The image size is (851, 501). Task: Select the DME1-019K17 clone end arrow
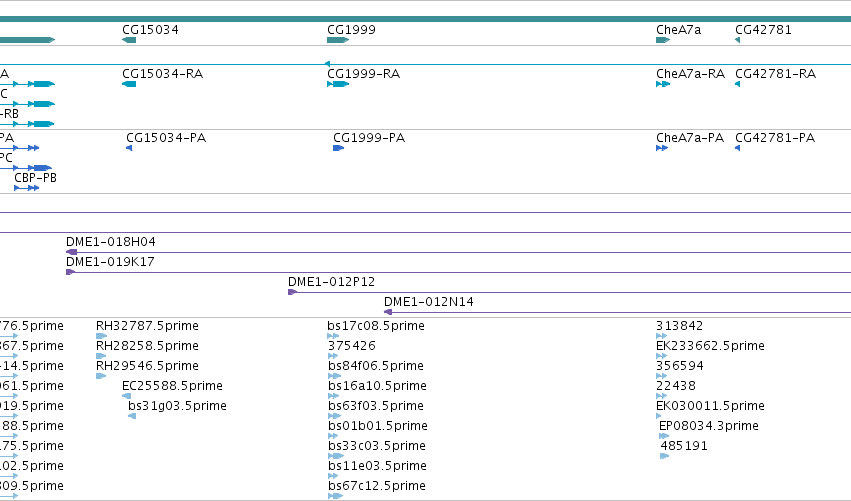click(70, 272)
